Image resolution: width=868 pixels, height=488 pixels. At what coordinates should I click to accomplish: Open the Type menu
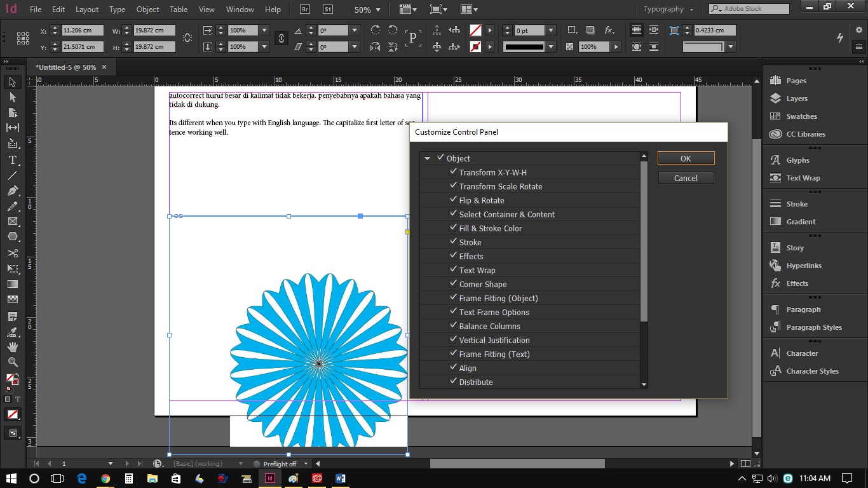pyautogui.click(x=117, y=10)
